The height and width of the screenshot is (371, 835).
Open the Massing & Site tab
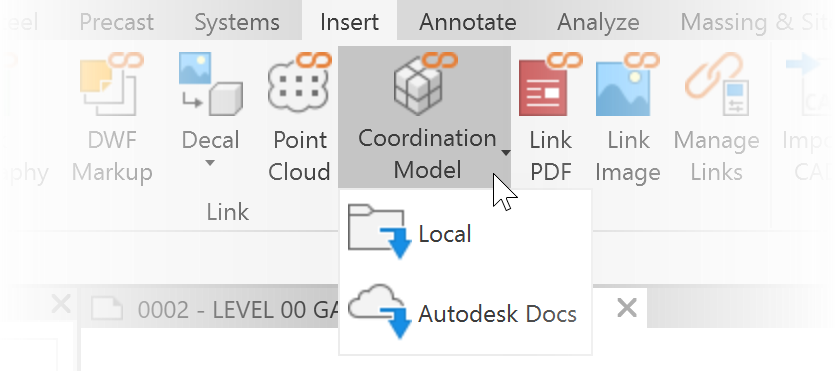[756, 22]
